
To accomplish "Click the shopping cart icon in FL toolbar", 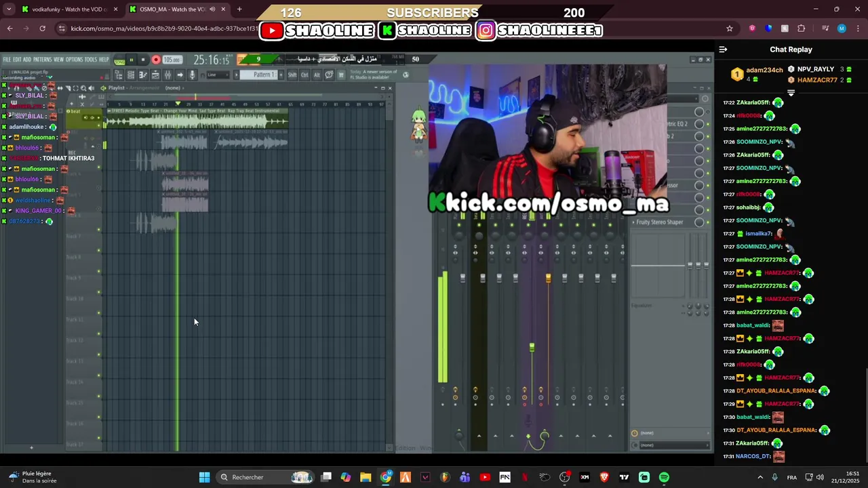I will tap(341, 75).
